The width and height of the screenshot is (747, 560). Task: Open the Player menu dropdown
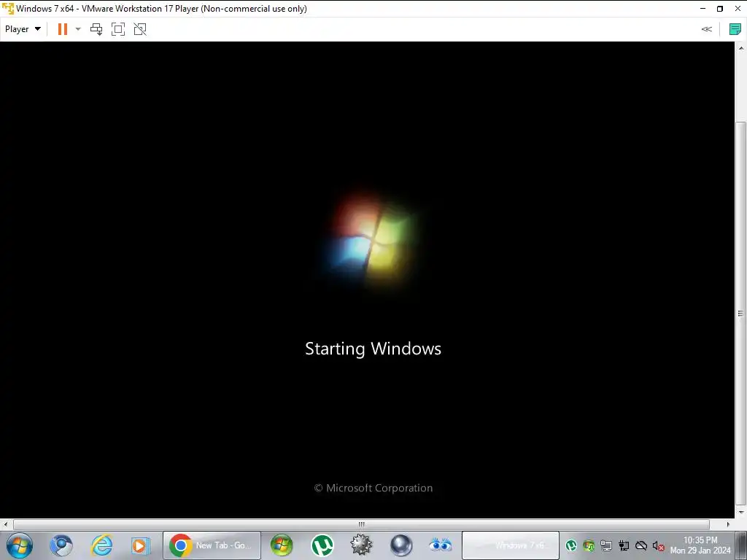(x=23, y=29)
